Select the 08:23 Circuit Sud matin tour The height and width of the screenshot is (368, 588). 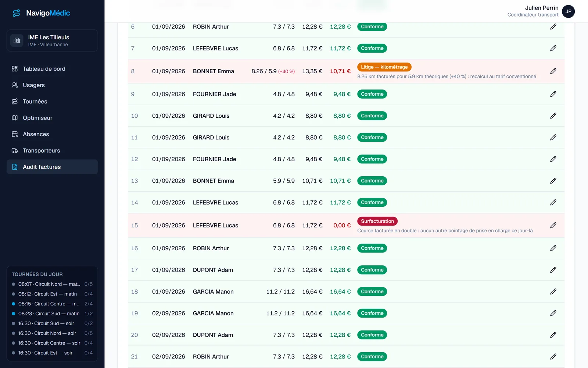[52, 314]
